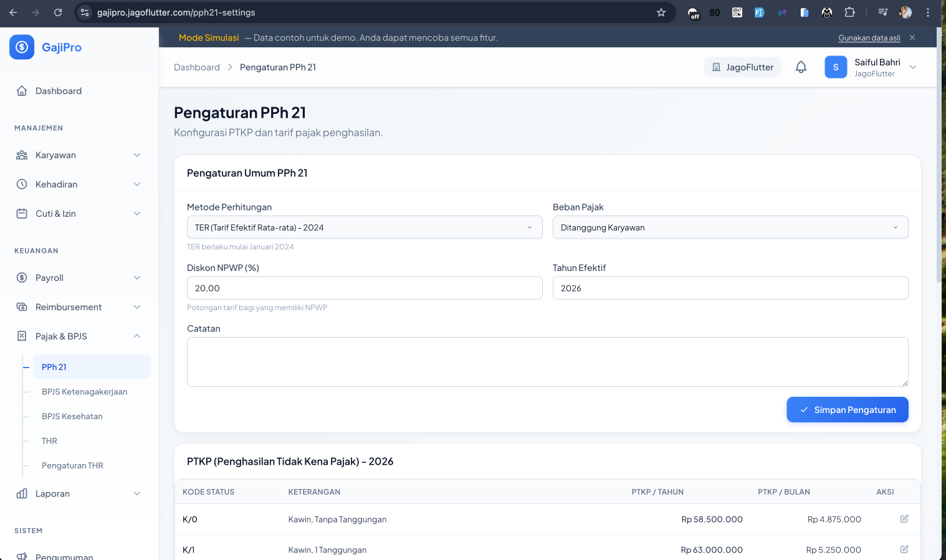This screenshot has height=560, width=946.
Task: Click the Gunakan data asli link
Action: [x=869, y=38]
